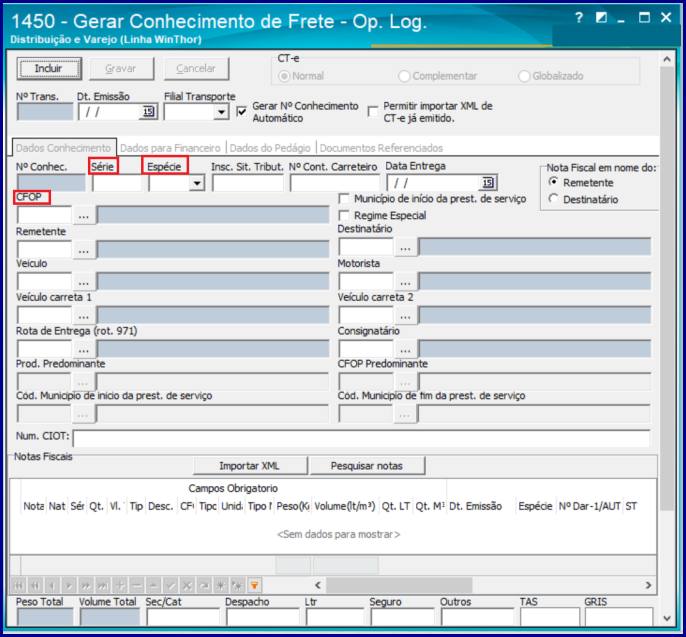This screenshot has height=637, width=686.
Task: Click the grid navigator X (cancel edit) icon
Action: tap(187, 585)
